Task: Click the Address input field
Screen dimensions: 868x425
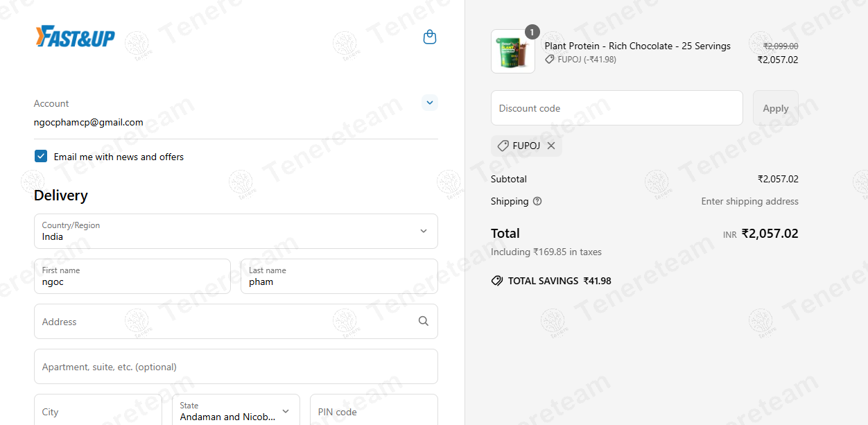Action: click(x=236, y=321)
